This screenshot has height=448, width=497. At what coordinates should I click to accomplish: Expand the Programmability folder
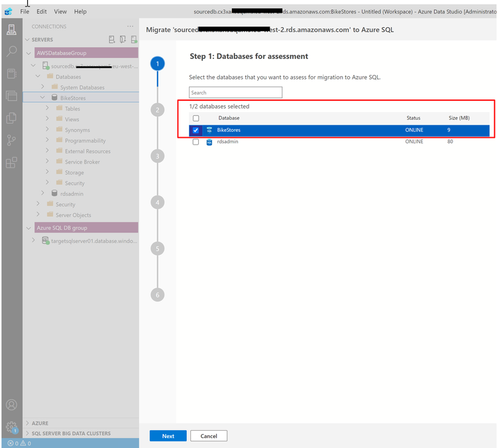point(47,140)
